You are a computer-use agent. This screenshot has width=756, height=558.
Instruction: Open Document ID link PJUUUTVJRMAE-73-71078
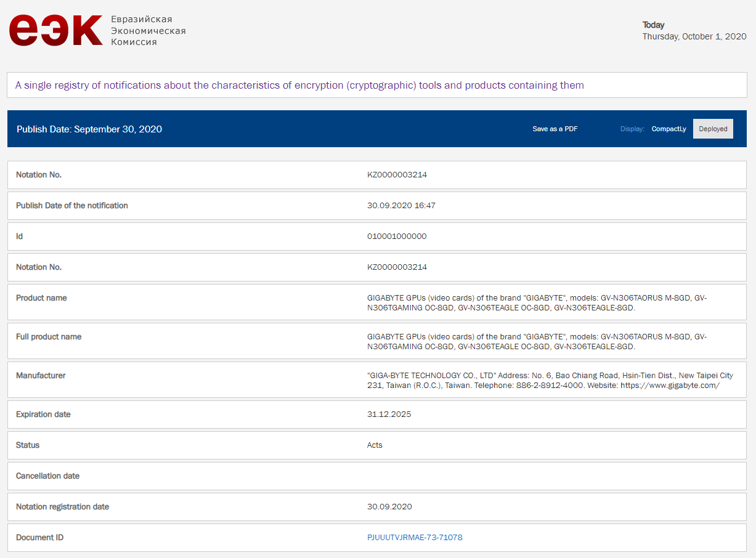tap(415, 538)
